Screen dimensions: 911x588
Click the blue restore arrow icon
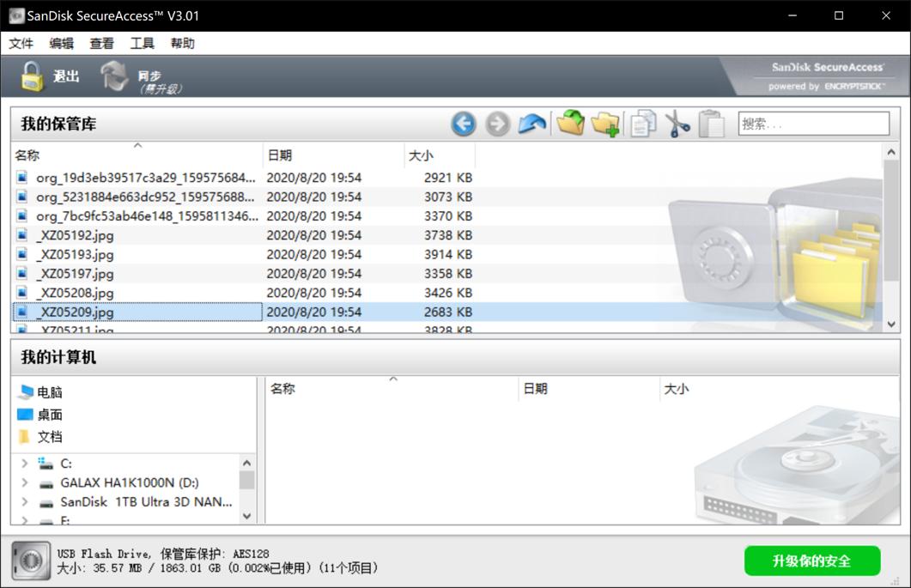(531, 124)
